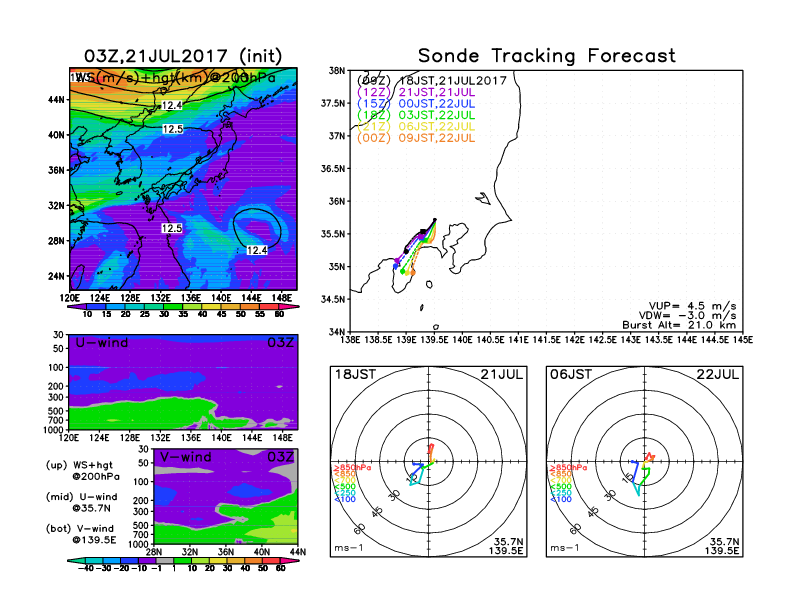
Task: Click the '12.4' contour label near 44N
Action: [x=172, y=105]
